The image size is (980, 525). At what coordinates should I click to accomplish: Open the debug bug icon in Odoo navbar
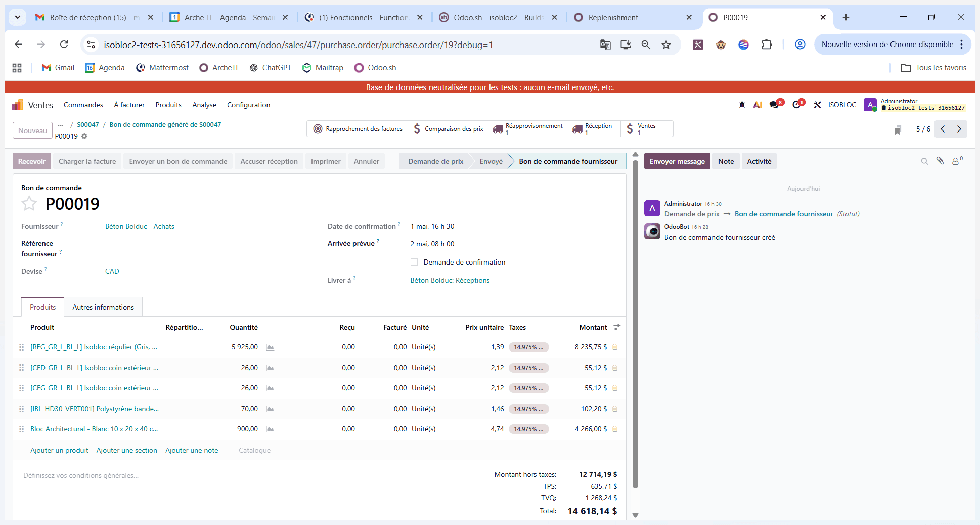click(742, 105)
